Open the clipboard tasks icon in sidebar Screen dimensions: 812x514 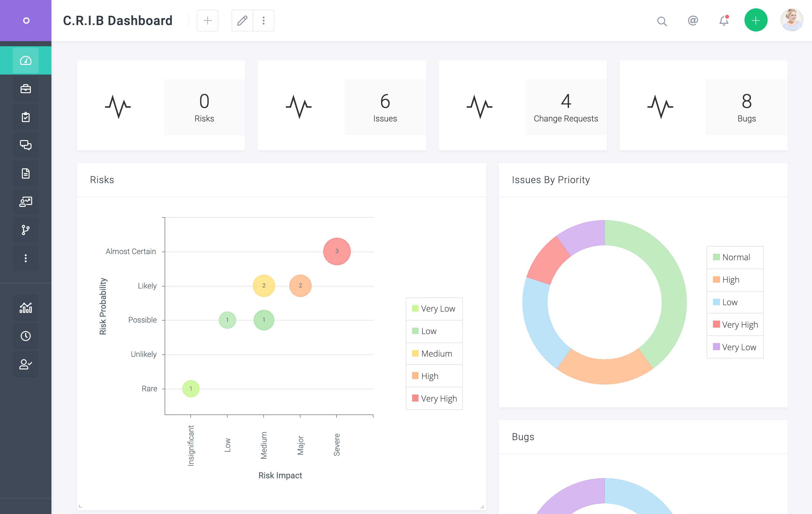[26, 117]
